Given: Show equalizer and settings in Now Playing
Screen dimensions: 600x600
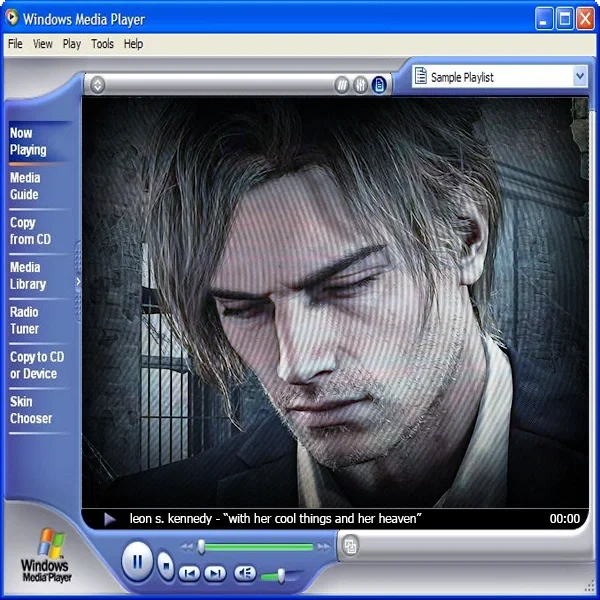Looking at the screenshot, I should [360, 85].
